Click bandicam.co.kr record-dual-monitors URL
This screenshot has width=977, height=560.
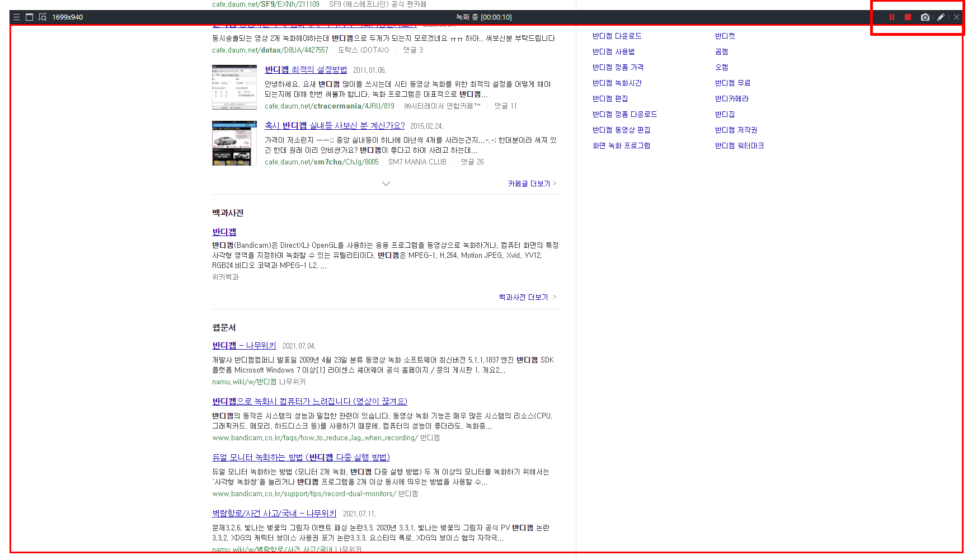[x=304, y=494]
